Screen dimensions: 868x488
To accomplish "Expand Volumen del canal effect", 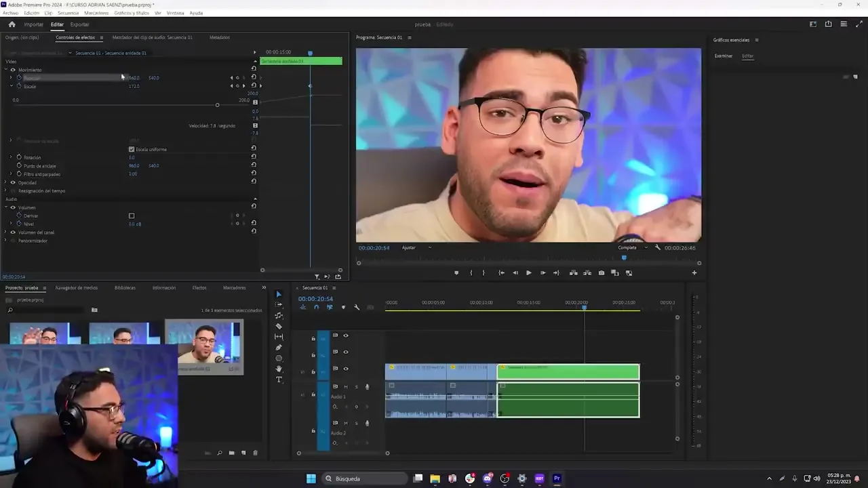I will [x=5, y=232].
